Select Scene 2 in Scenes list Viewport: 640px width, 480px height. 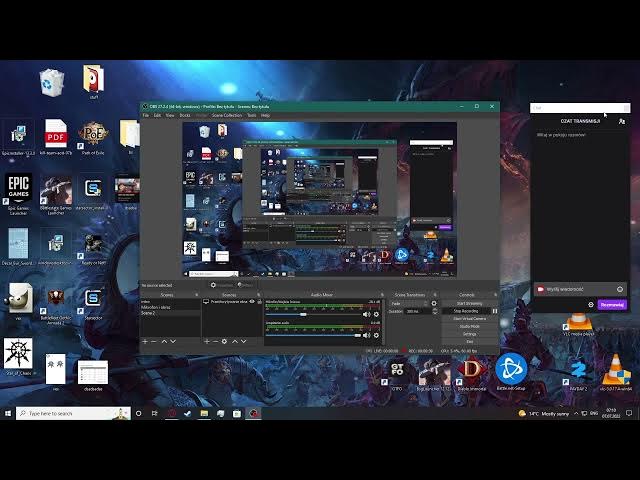(171, 313)
